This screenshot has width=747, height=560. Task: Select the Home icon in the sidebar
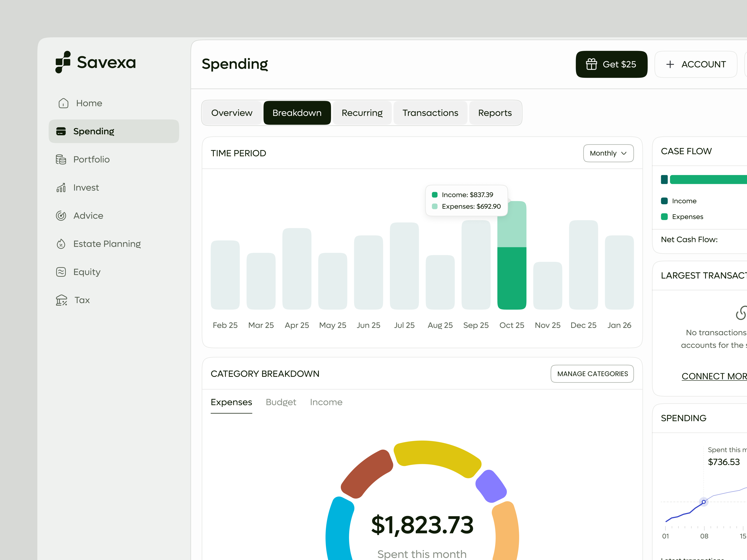pyautogui.click(x=63, y=103)
